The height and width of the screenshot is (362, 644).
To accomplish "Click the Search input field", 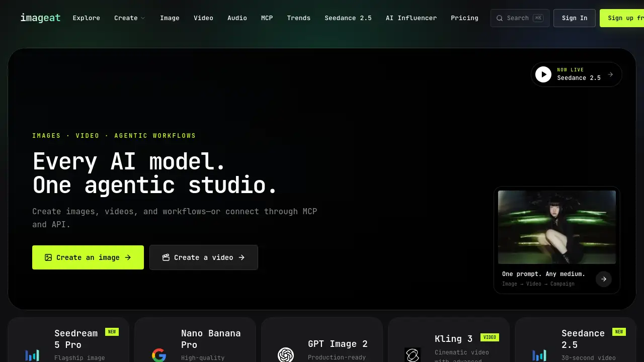I will (520, 18).
